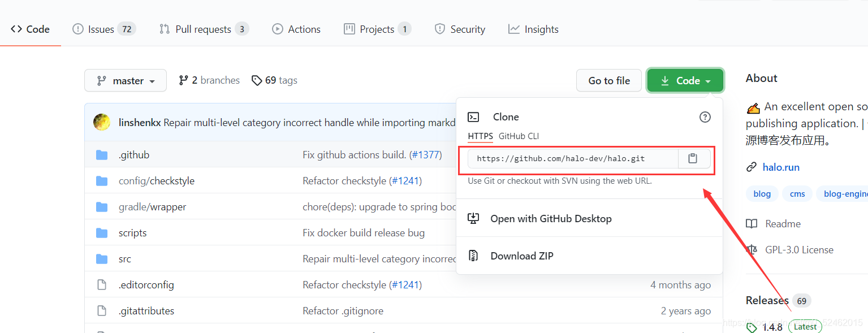Click the tag icon next to 1.4.8
The image size is (868, 333).
[x=752, y=327]
